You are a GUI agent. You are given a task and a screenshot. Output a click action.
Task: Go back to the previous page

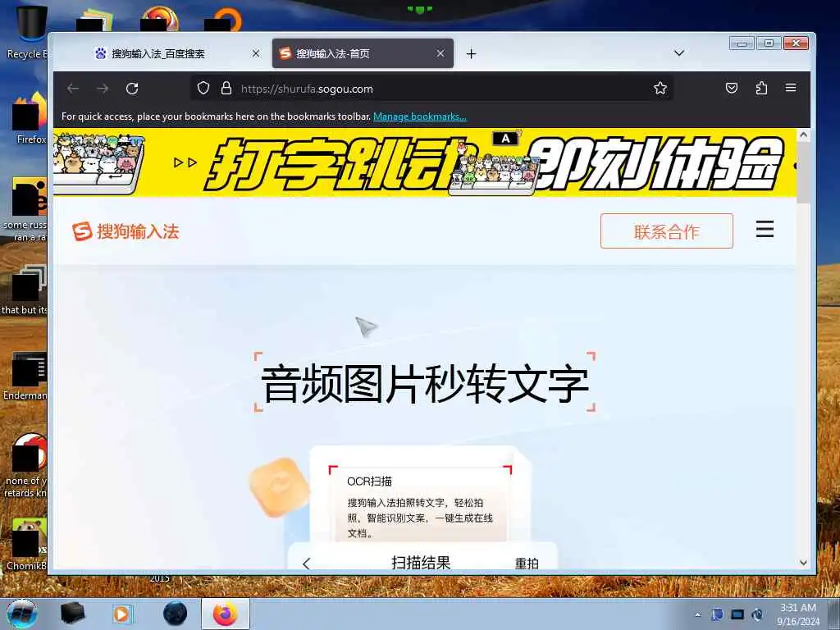[x=73, y=89]
